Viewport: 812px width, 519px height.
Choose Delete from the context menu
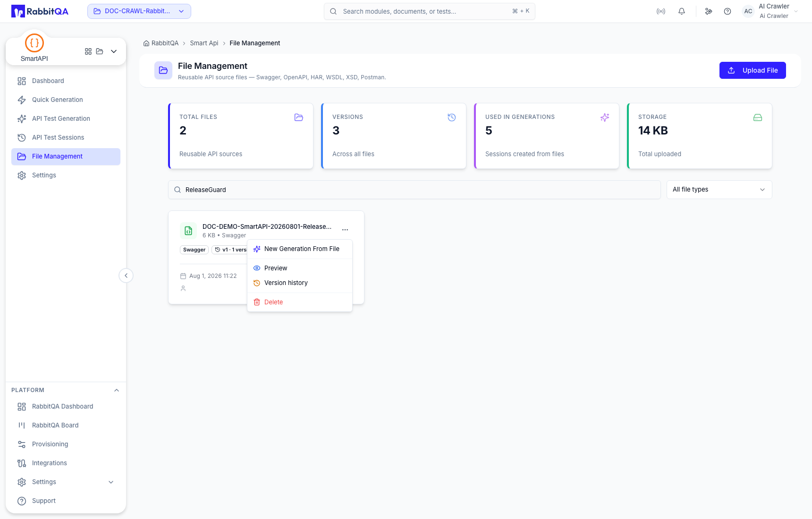(x=300, y=302)
